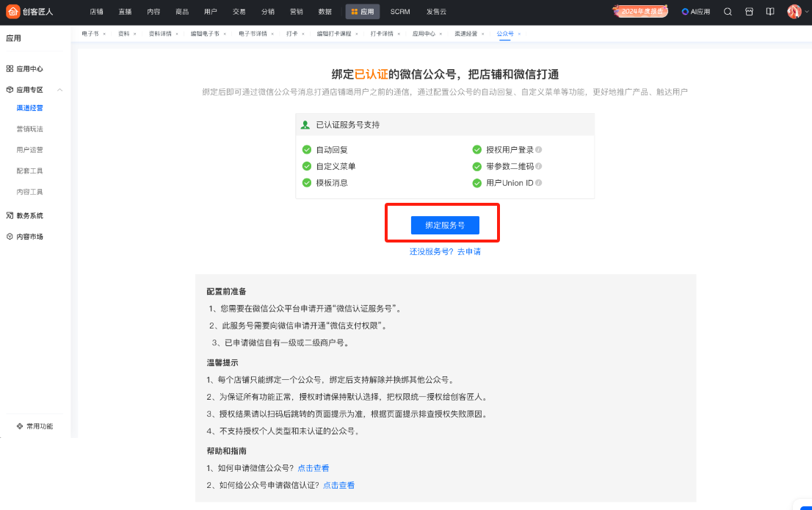Expand 教务系统 in the sidebar
Image resolution: width=812 pixels, height=510 pixels.
(x=29, y=215)
